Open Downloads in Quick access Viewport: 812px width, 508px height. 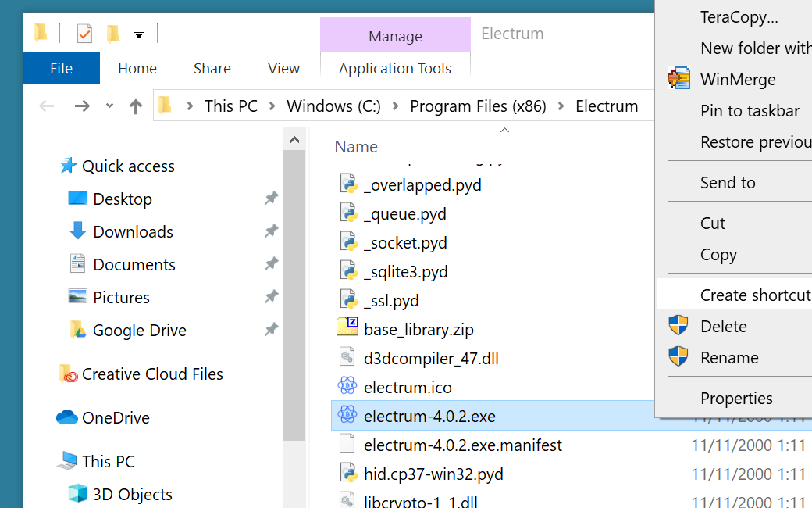(x=133, y=231)
